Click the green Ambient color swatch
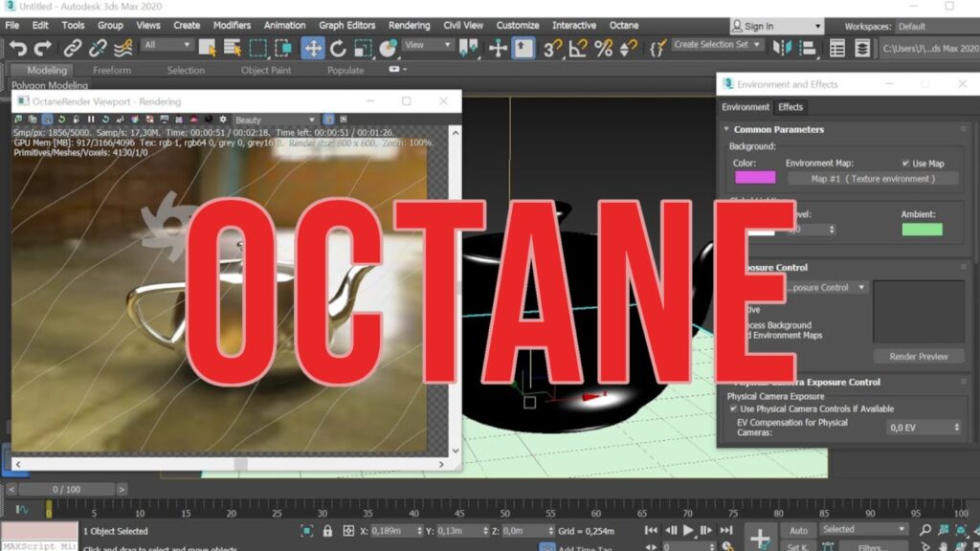The width and height of the screenshot is (980, 551). click(922, 230)
